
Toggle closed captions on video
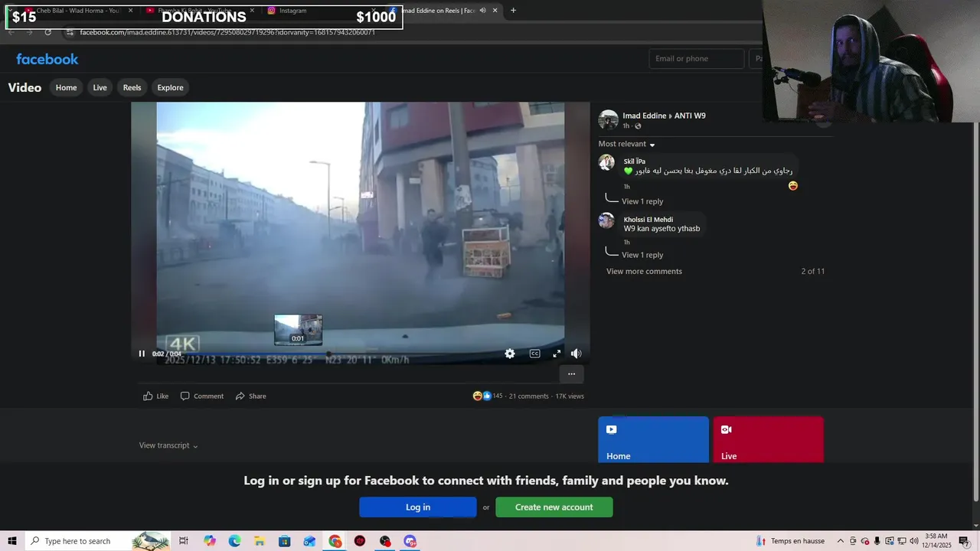(x=534, y=354)
